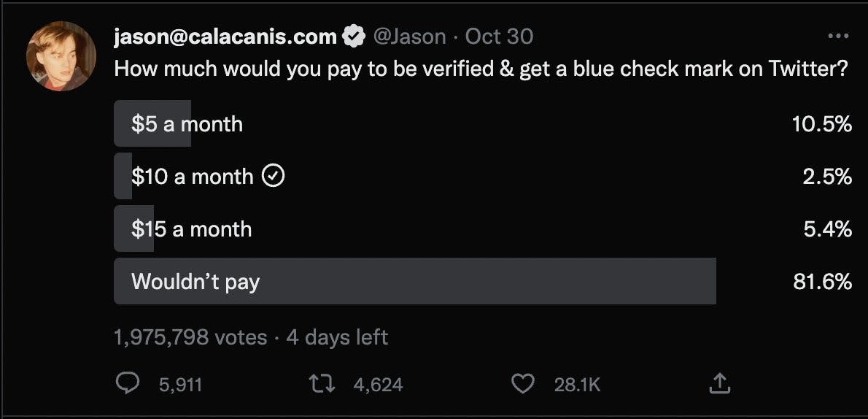This screenshot has width=868, height=419.
Task: Click the 5,911 replies count
Action: (x=180, y=385)
